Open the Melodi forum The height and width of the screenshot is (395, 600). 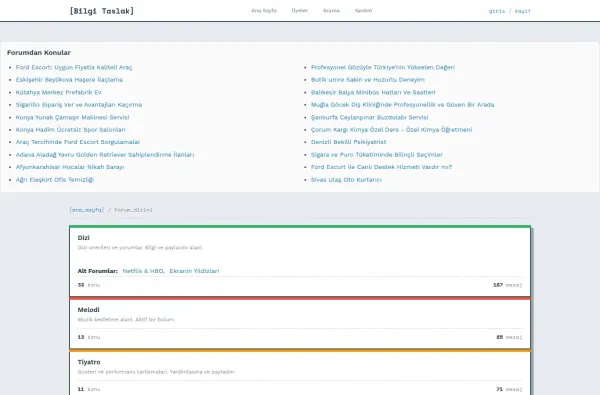88,310
